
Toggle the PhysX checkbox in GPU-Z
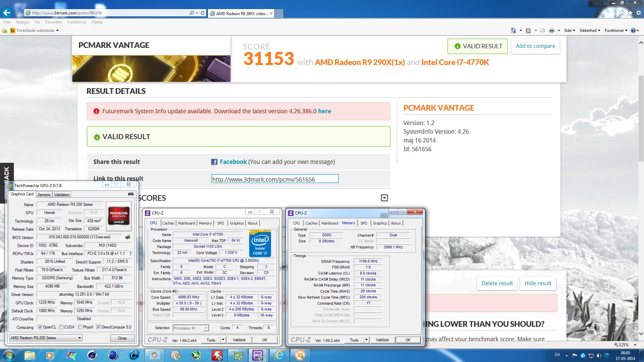pos(80,327)
